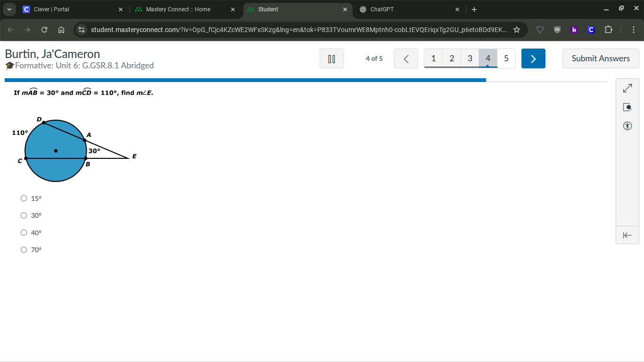This screenshot has height=362, width=644.
Task: Go to previous question arrow
Action: click(x=406, y=59)
